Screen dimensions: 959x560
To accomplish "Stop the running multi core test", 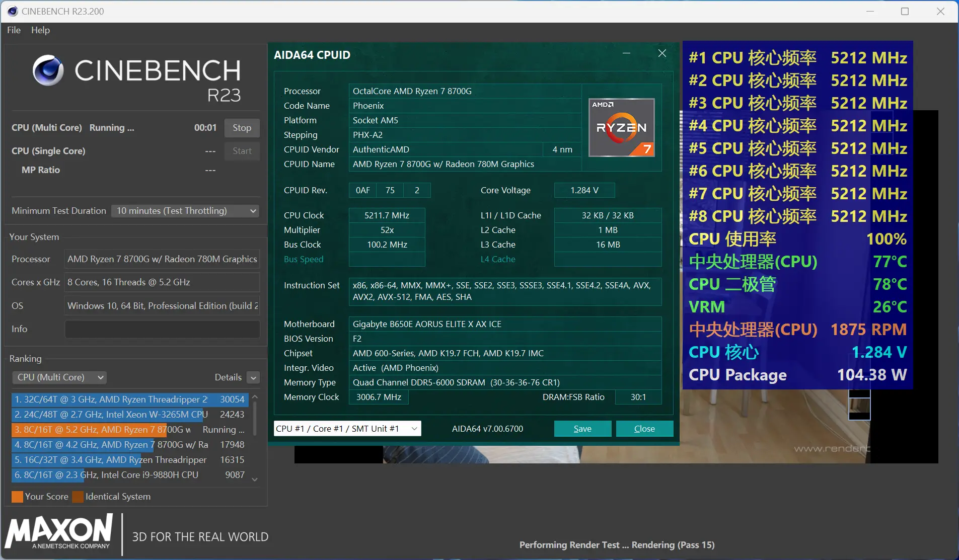I will (242, 128).
